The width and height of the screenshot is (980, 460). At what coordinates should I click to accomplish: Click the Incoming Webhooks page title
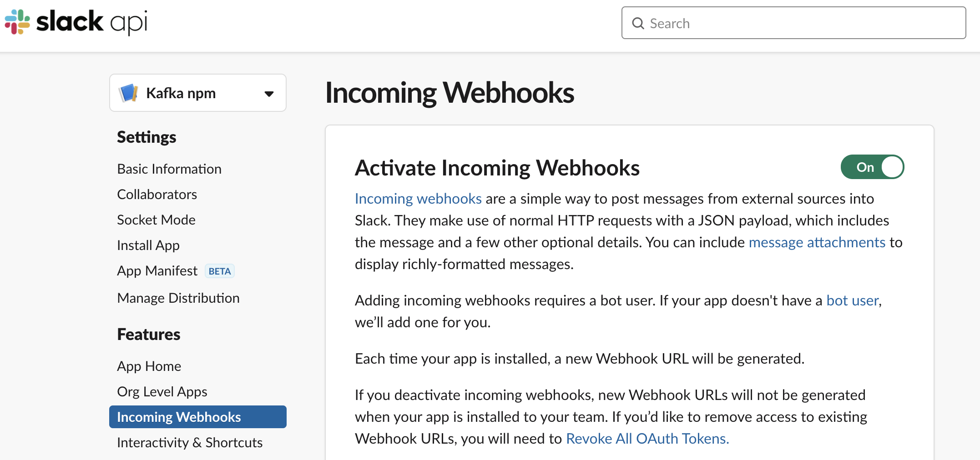click(450, 93)
